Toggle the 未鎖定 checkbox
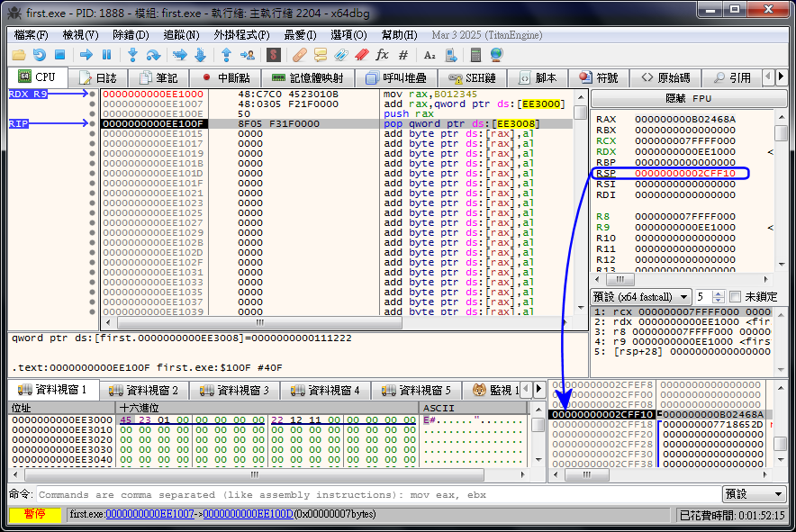This screenshot has width=796, height=532. point(735,296)
